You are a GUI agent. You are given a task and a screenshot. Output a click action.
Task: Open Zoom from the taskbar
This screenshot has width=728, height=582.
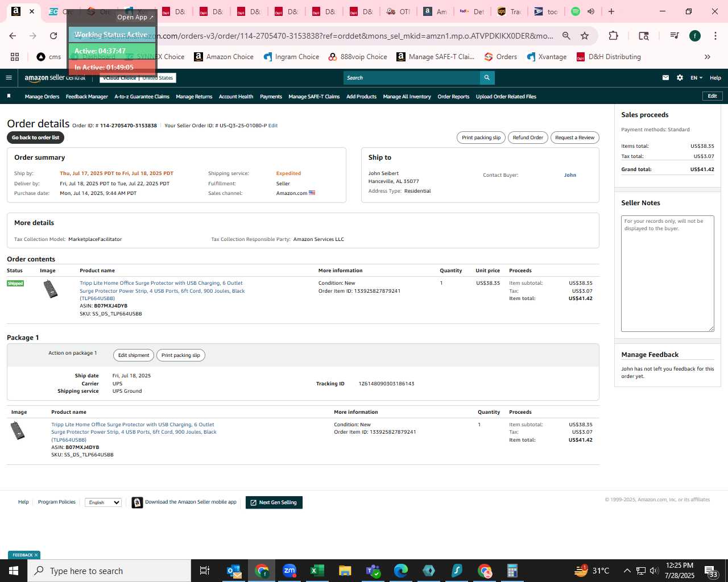click(289, 571)
